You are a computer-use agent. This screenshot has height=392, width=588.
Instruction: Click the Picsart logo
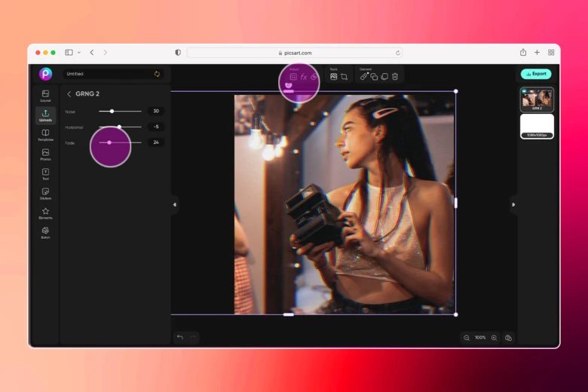click(x=45, y=74)
